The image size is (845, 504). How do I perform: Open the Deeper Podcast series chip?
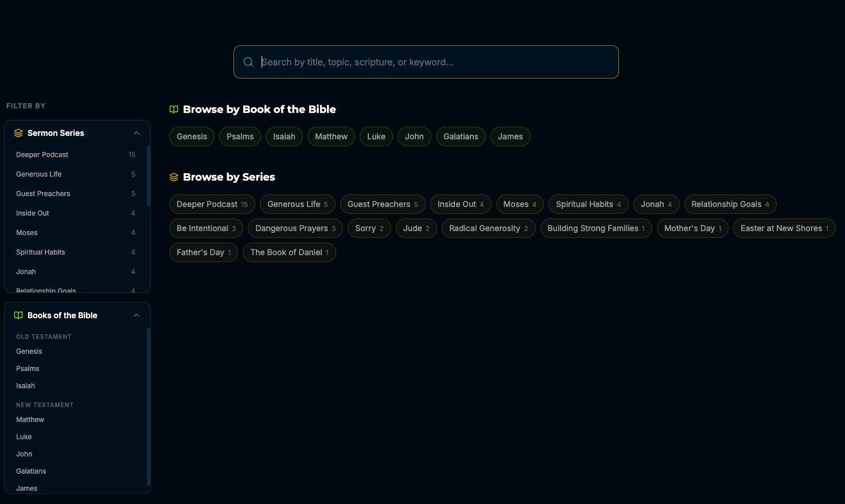click(212, 204)
